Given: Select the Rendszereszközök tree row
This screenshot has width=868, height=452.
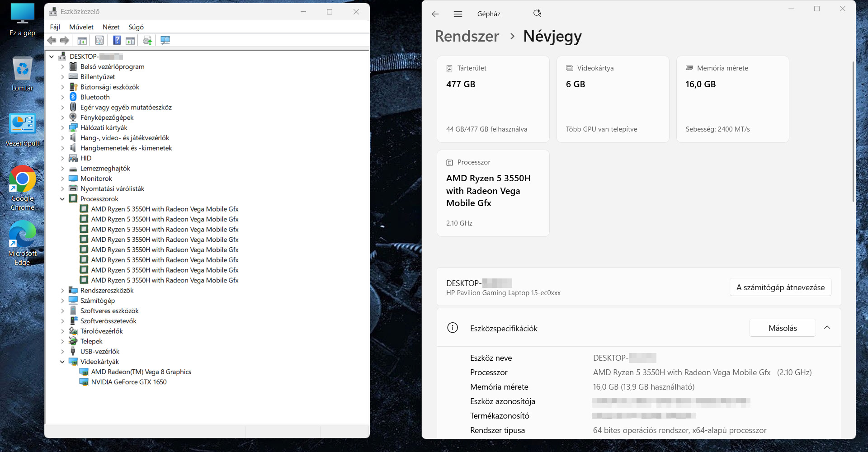Looking at the screenshot, I should (107, 291).
